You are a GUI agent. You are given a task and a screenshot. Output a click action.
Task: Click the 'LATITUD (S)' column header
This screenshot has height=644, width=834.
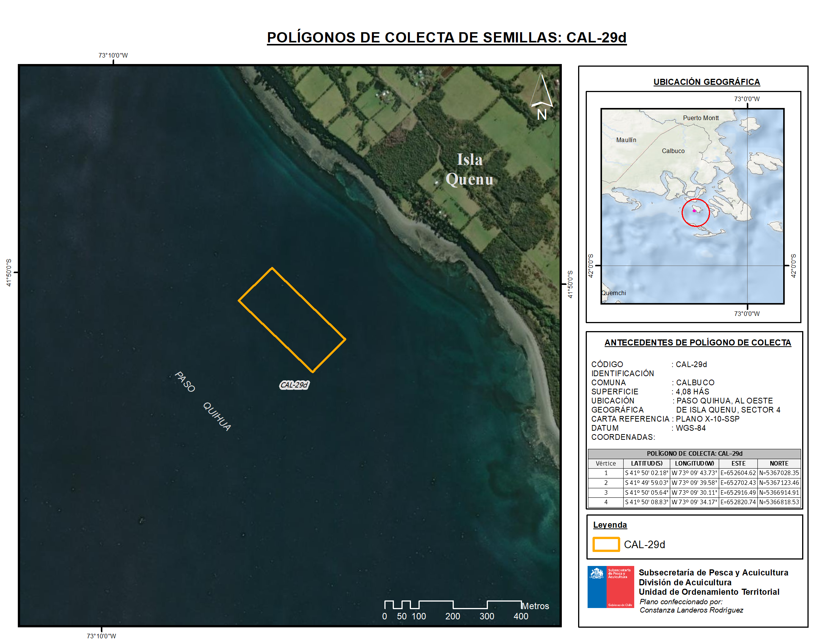pos(646,464)
